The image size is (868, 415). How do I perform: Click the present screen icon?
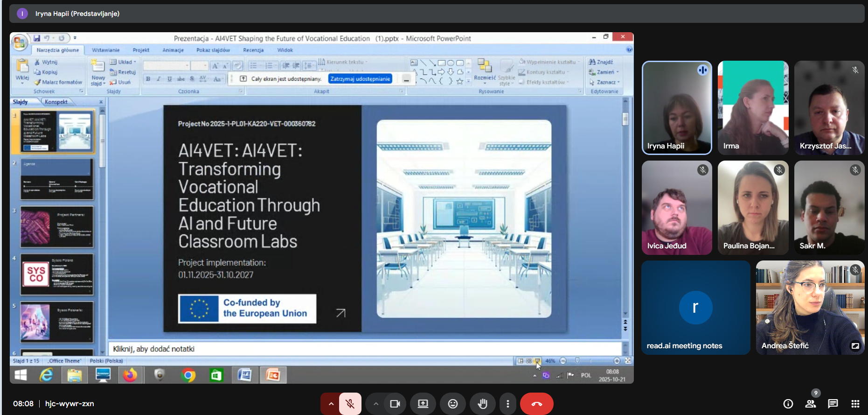click(x=423, y=404)
